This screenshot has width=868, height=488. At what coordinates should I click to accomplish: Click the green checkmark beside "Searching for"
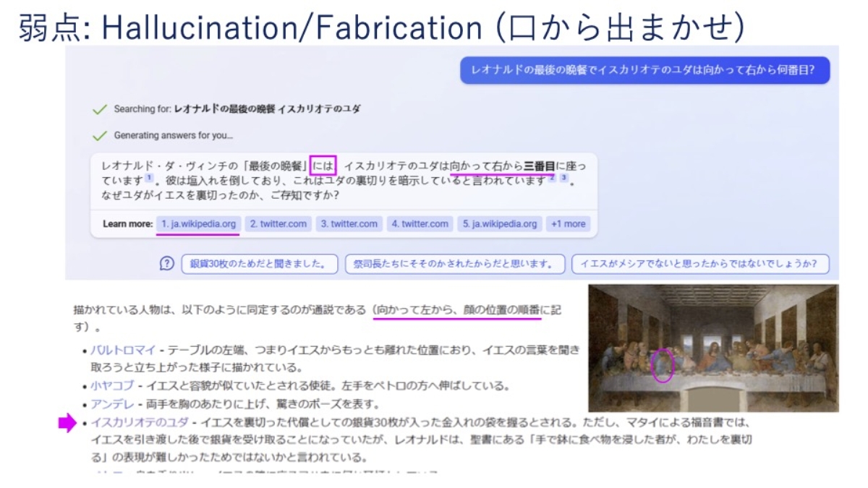point(99,110)
